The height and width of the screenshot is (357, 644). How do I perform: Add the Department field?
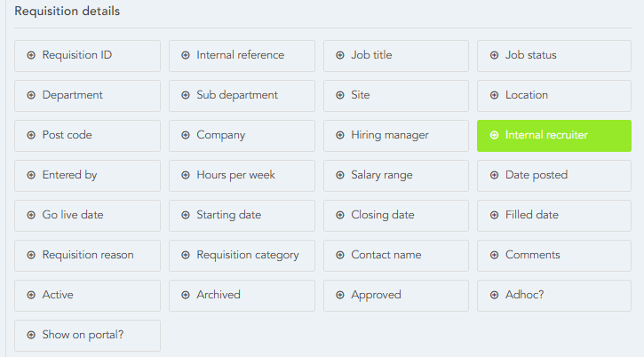(87, 96)
